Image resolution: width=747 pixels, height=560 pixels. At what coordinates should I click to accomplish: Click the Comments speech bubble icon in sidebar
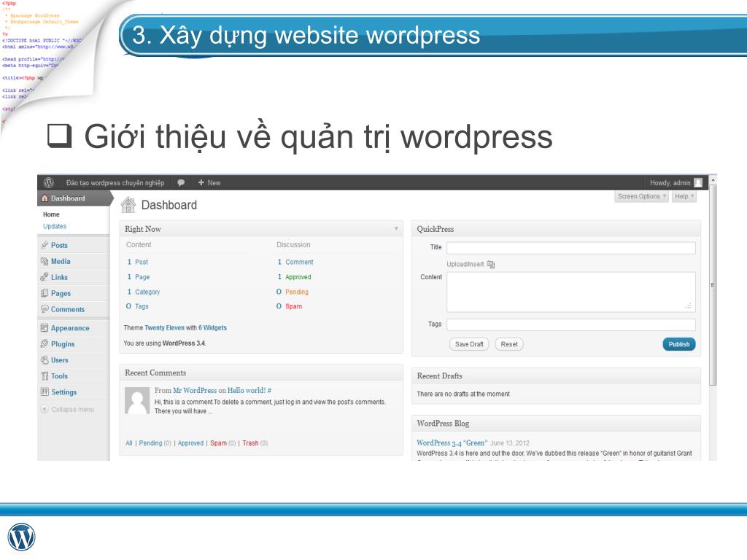tap(44, 309)
